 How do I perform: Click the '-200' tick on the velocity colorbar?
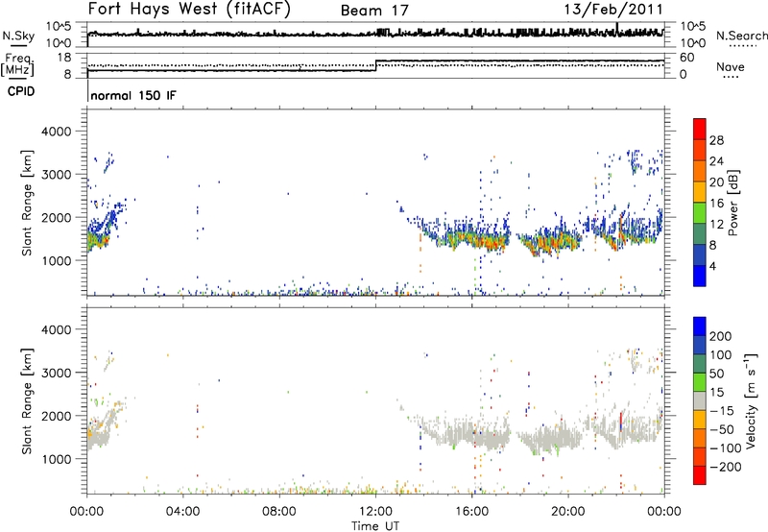coord(726,467)
